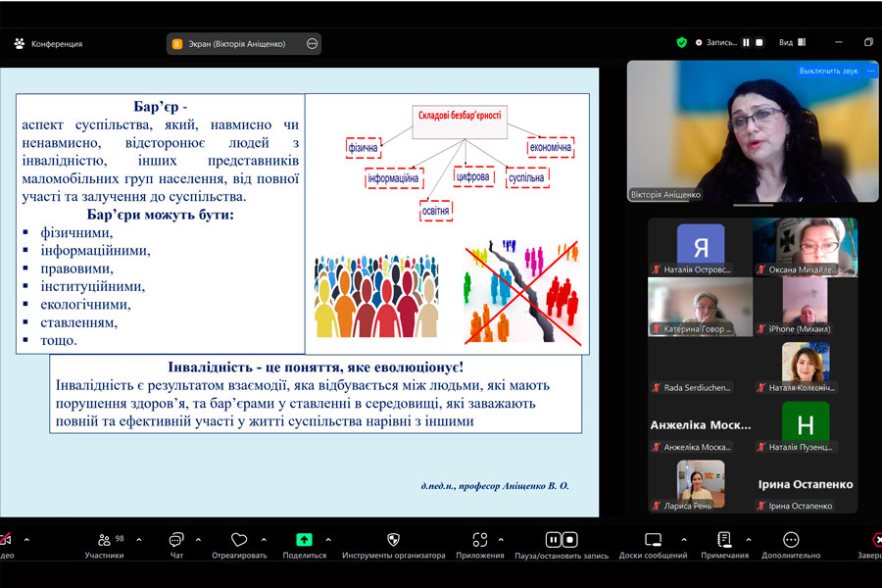Image resolution: width=882 pixels, height=588 pixels.
Task: Open the Примечания notes icon
Action: pos(724,540)
